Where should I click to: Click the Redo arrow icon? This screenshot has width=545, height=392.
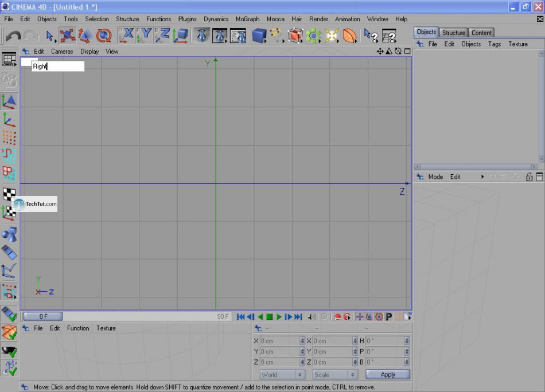[32, 36]
